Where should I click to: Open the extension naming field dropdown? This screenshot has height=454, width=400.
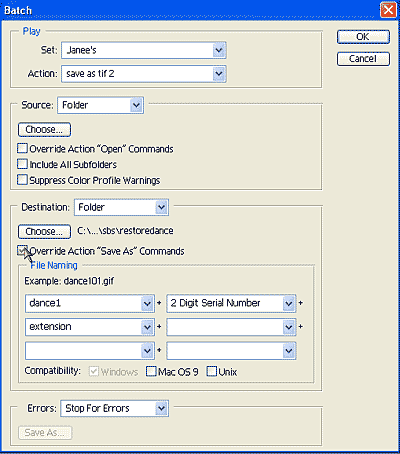pyautogui.click(x=90, y=327)
